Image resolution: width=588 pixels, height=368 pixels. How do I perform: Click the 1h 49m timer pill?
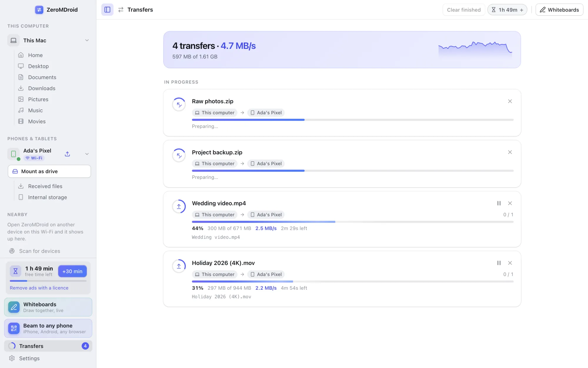[507, 10]
